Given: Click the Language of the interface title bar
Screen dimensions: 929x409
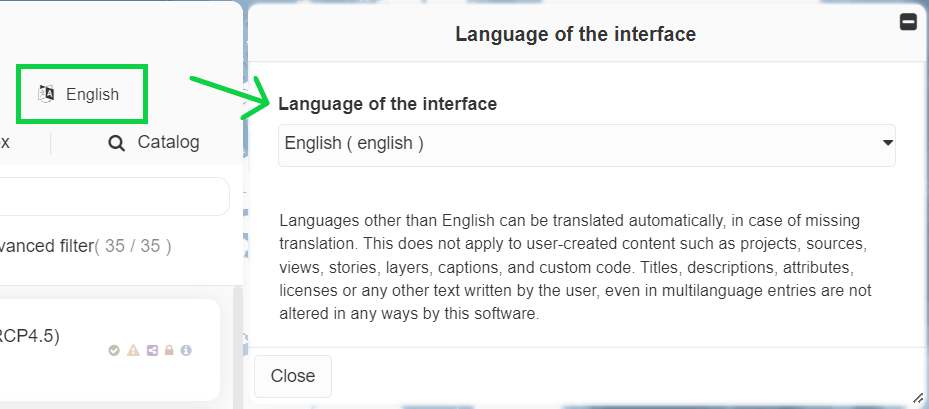Looking at the screenshot, I should [x=575, y=34].
